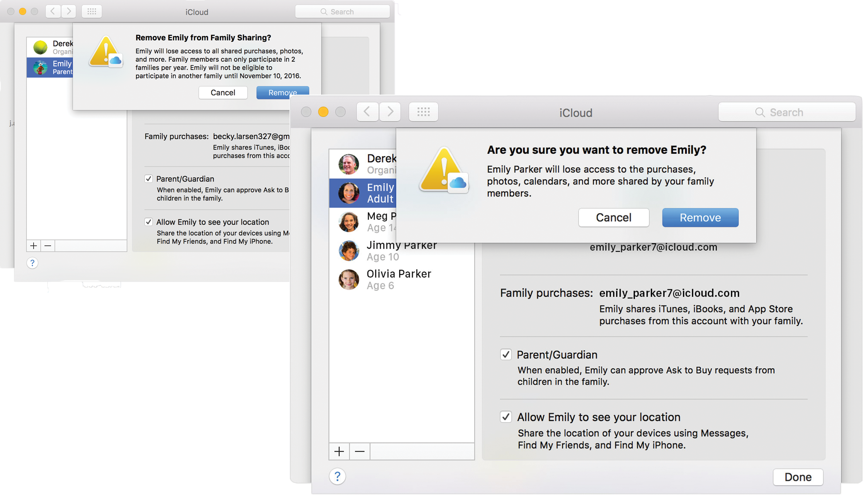Click Meg's avatar photo in the family list
Image resolution: width=868 pixels, height=499 pixels.
(x=349, y=222)
